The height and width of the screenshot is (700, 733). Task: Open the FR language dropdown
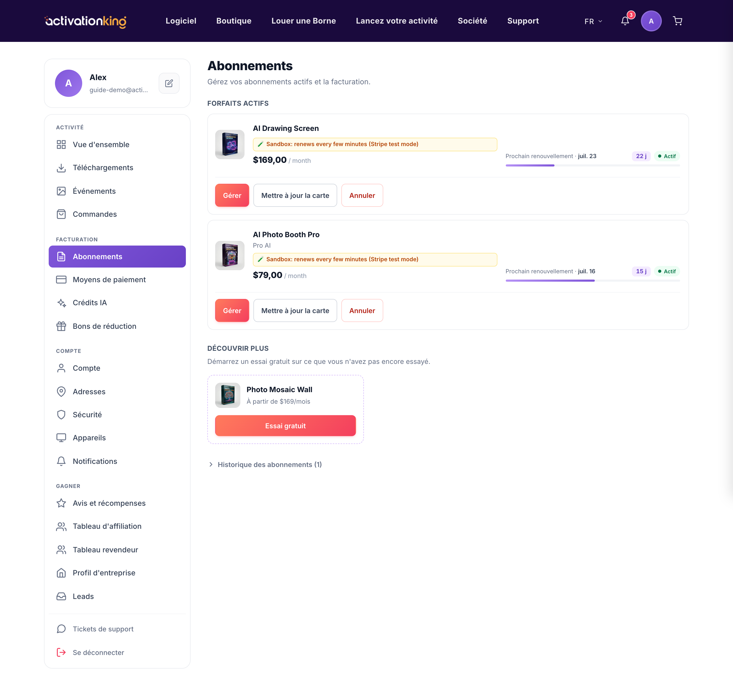pyautogui.click(x=593, y=21)
